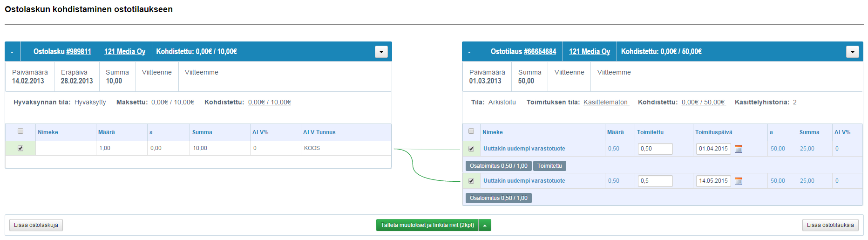
Task: Click the Toimitettu tag button
Action: point(549,166)
